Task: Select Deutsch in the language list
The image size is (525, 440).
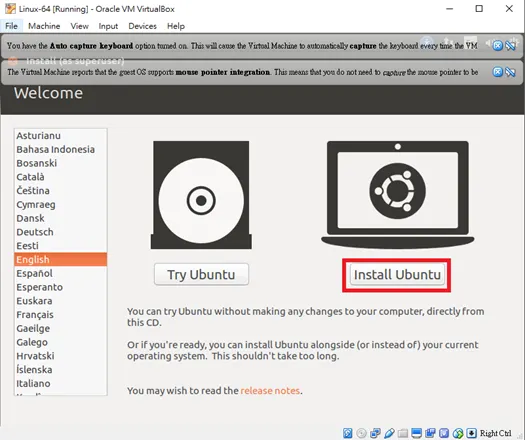Action: click(x=61, y=232)
